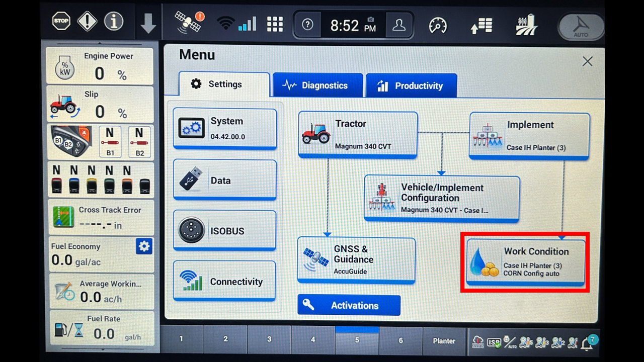
Task: Switch to the Settings tab
Action: pos(224,84)
